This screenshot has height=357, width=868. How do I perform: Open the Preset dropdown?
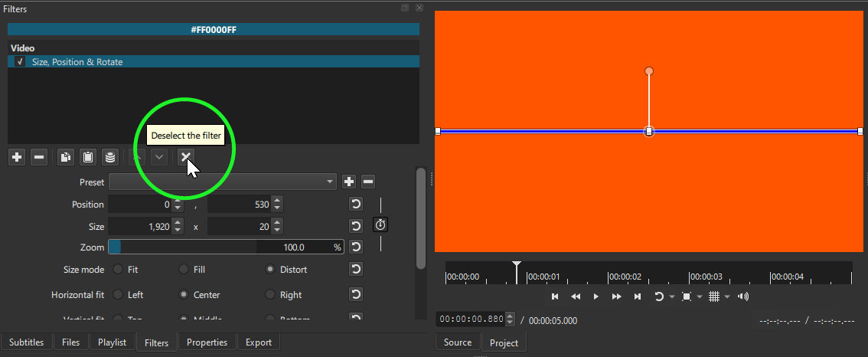(x=223, y=182)
